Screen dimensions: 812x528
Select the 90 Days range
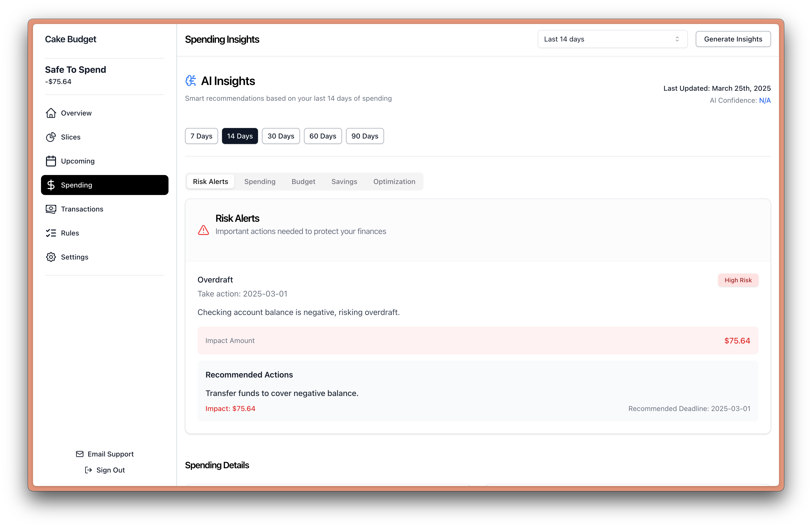pos(365,136)
